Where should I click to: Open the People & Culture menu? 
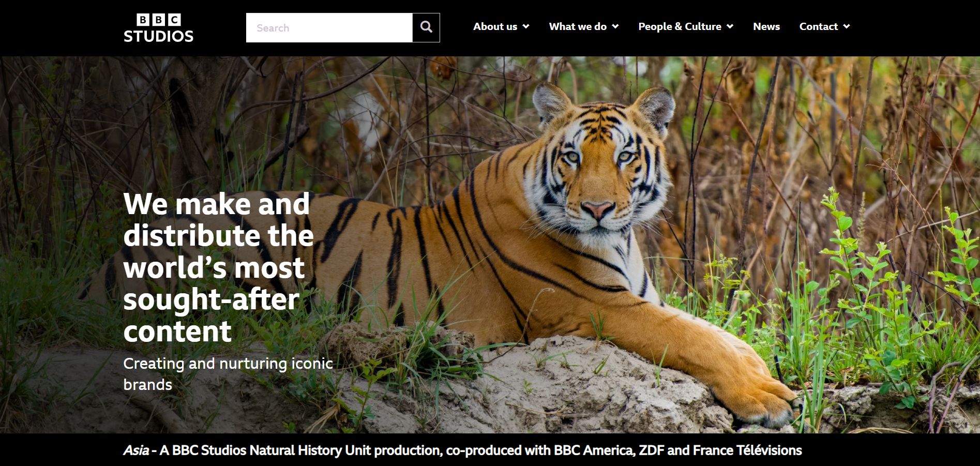click(680, 26)
